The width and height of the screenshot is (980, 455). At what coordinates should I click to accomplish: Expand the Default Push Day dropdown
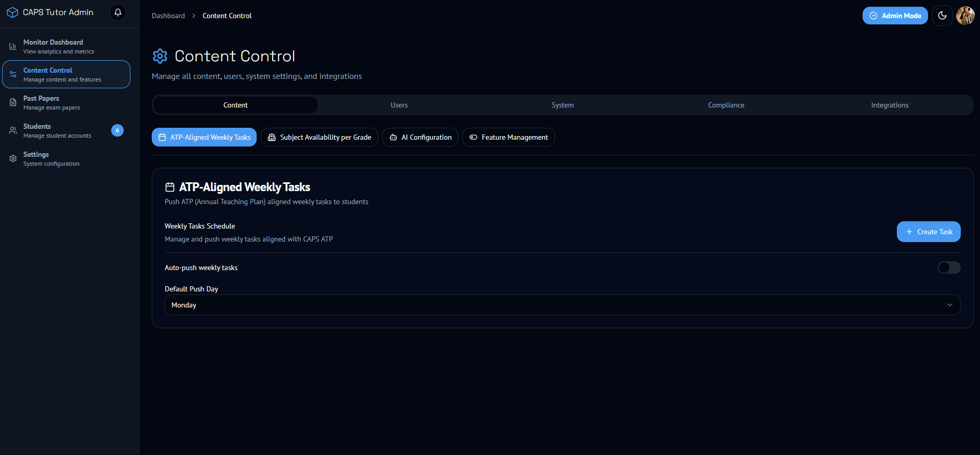click(x=562, y=305)
